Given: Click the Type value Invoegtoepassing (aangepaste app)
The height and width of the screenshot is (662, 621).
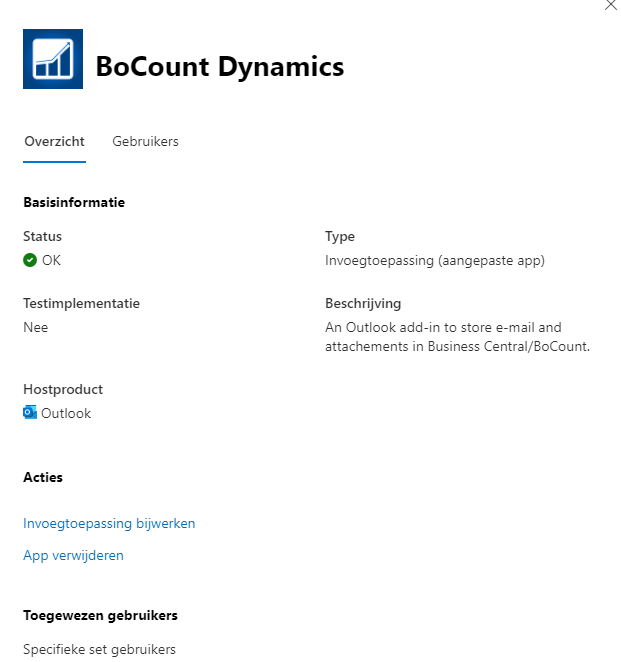Looking at the screenshot, I should coord(435,260).
